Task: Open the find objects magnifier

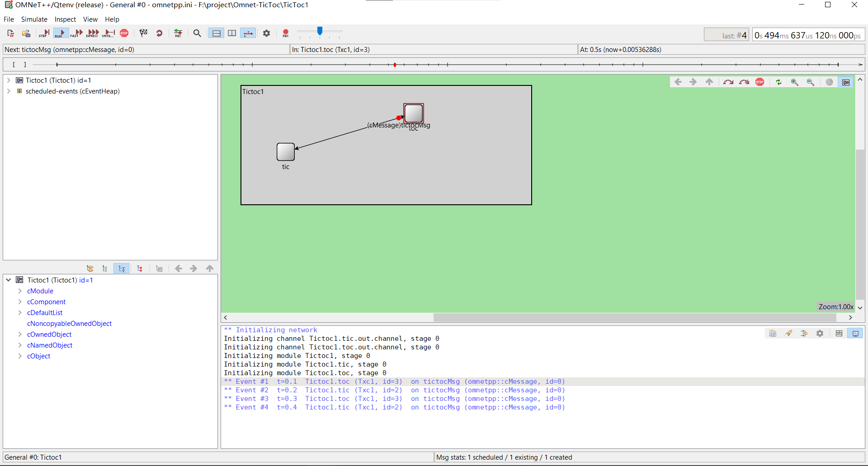Action: [x=197, y=33]
